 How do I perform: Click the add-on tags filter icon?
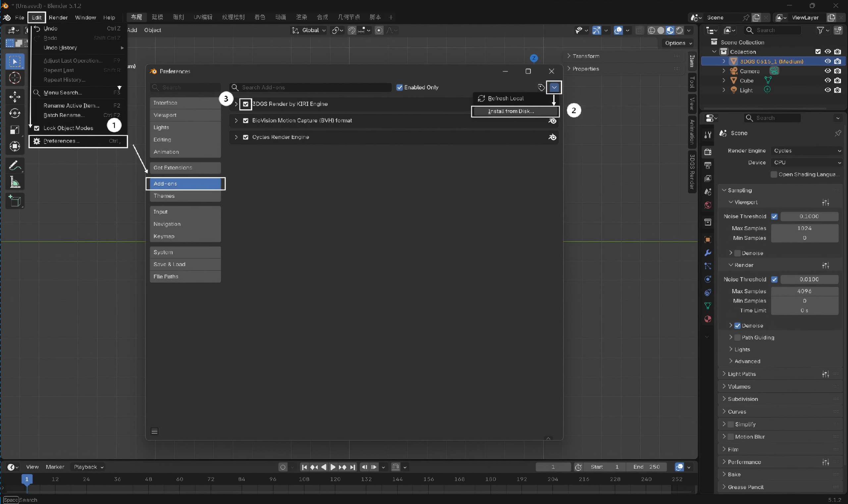[542, 88]
